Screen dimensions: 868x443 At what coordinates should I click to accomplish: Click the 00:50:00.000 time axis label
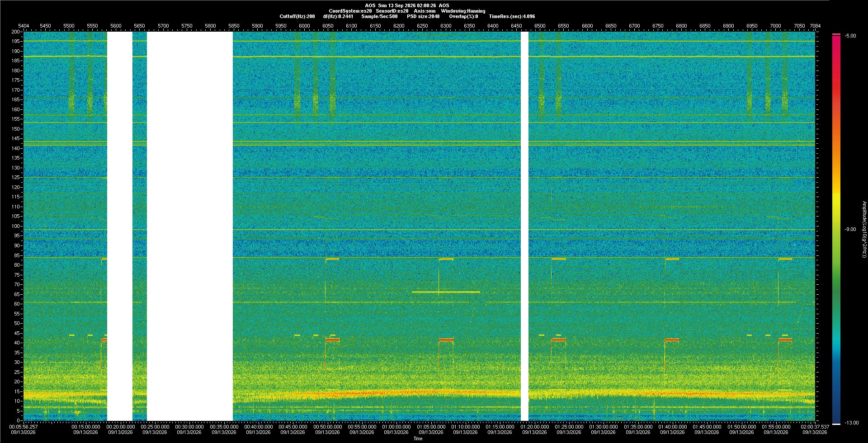point(327,427)
